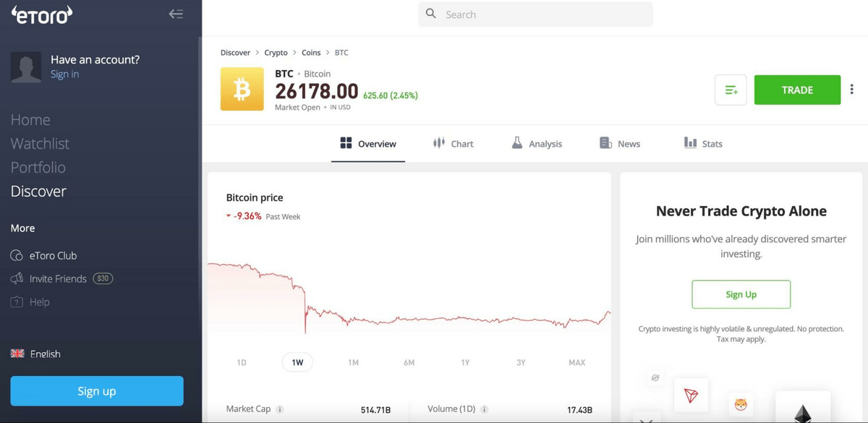Click the eToro logo
The image size is (868, 423).
(x=42, y=14)
